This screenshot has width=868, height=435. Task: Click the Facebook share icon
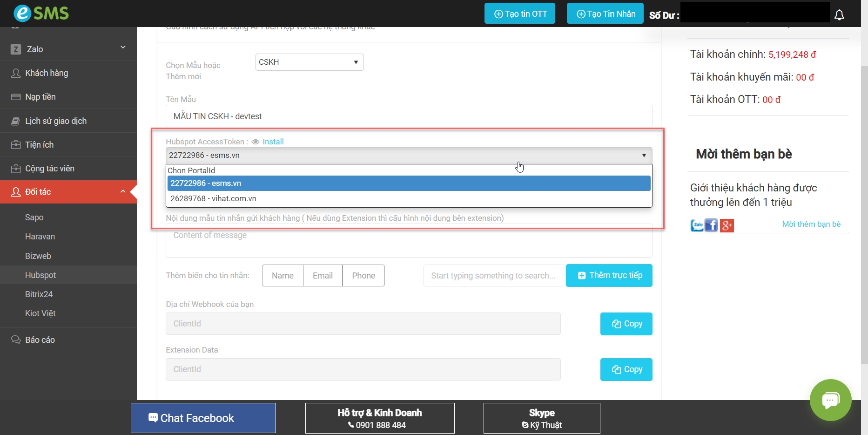coord(711,225)
